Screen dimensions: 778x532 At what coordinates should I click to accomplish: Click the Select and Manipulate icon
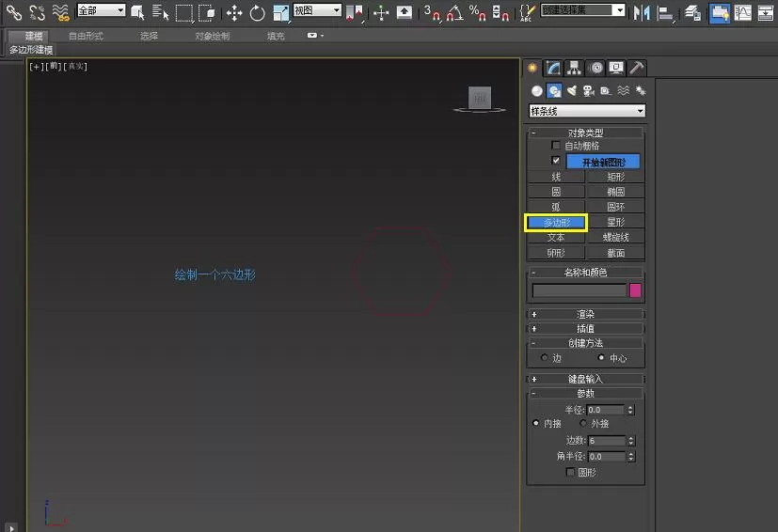381,13
